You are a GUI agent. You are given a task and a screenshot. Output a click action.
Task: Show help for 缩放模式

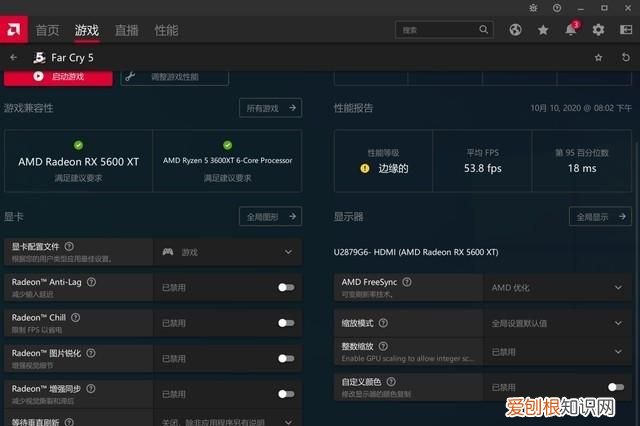coord(383,323)
